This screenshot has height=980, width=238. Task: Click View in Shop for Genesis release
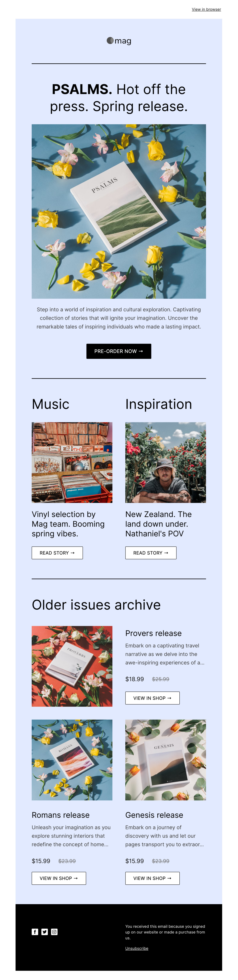click(152, 878)
